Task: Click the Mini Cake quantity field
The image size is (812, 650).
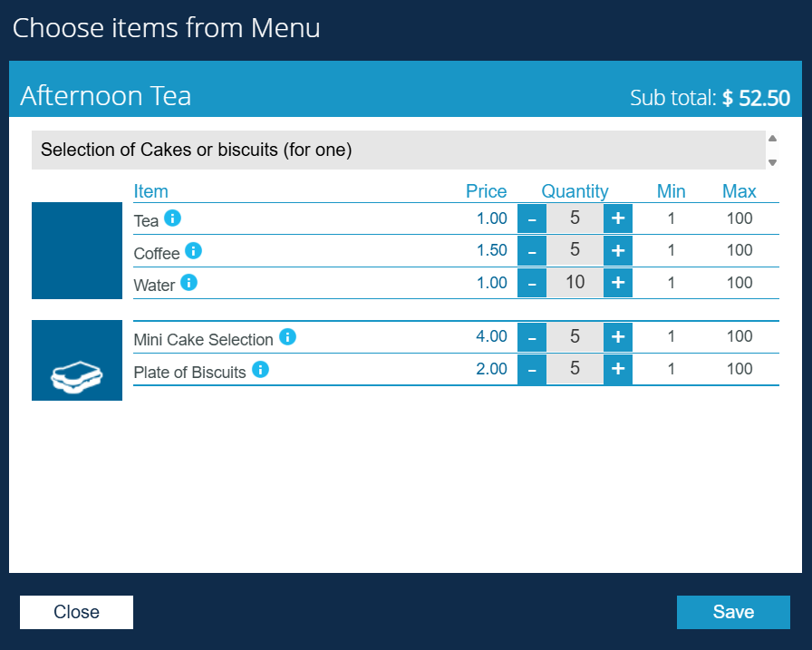Action: pos(575,337)
